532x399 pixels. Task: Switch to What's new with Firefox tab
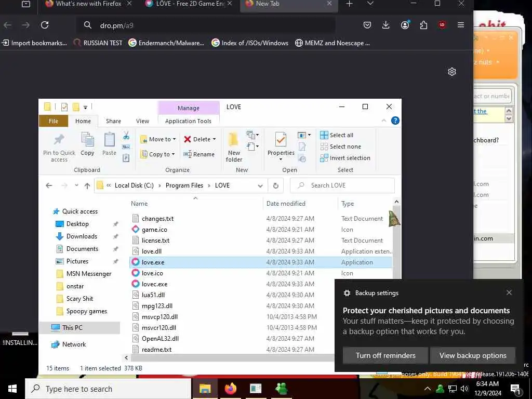pyautogui.click(x=88, y=4)
